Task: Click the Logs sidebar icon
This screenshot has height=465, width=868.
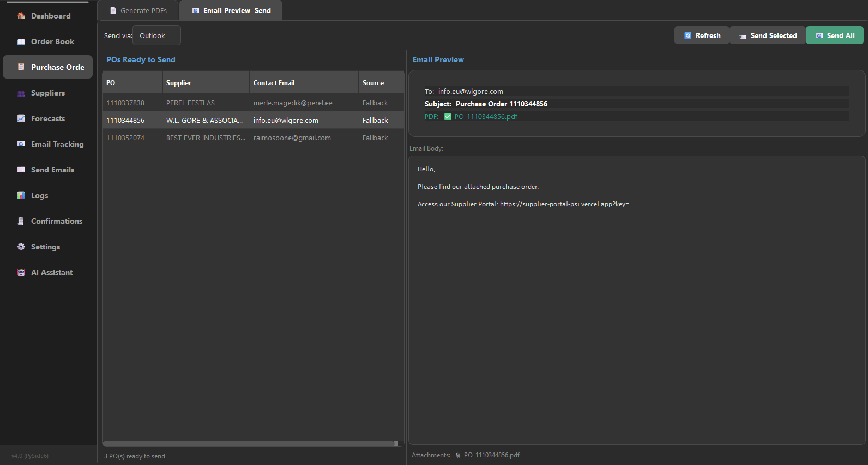Action: coord(21,195)
